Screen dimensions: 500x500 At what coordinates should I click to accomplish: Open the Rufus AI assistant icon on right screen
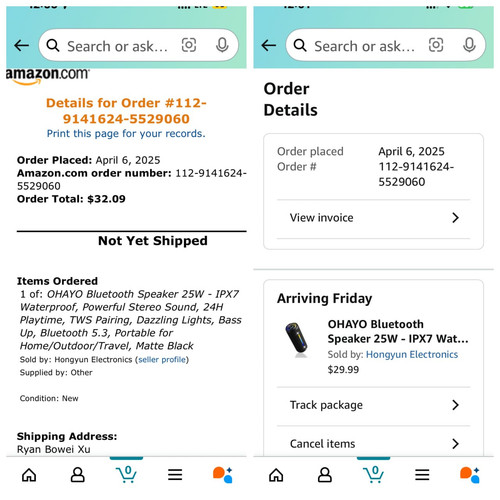tap(470, 475)
